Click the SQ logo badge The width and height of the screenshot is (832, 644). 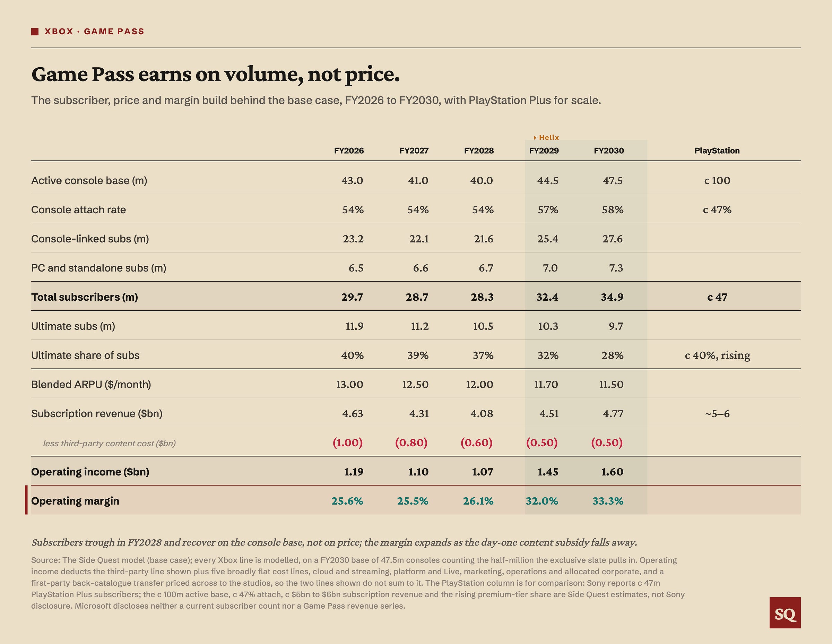tap(785, 612)
